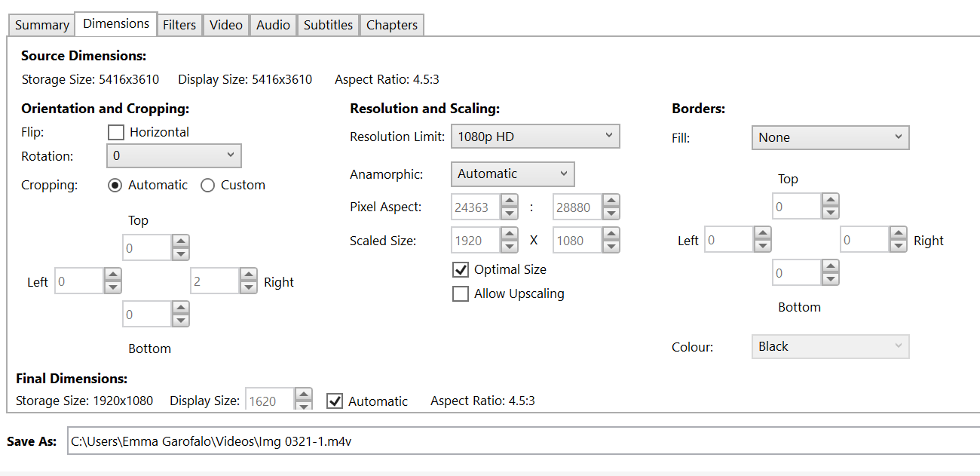The width and height of the screenshot is (980, 476).
Task: Open the border Colour dropdown
Action: [830, 347]
